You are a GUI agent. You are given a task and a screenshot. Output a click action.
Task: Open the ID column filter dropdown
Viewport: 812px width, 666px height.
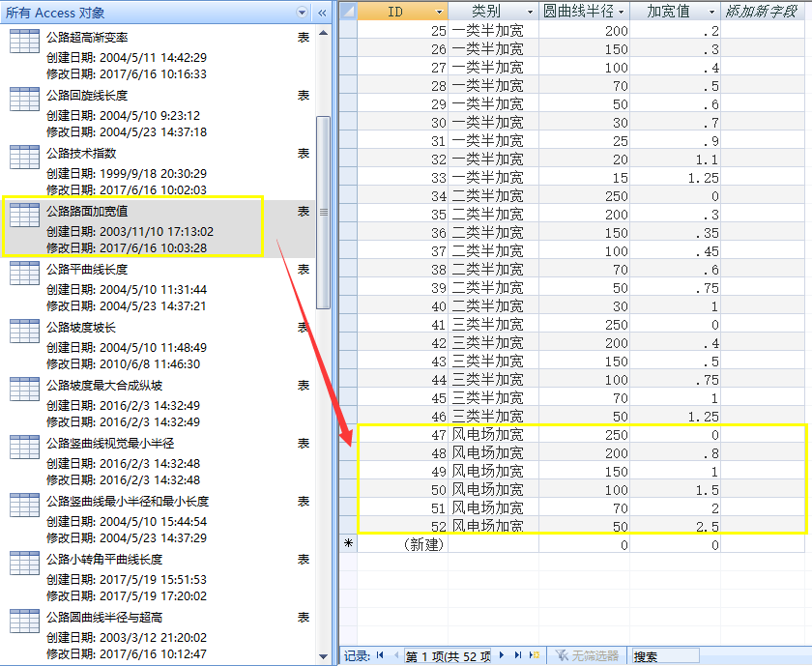tap(440, 11)
